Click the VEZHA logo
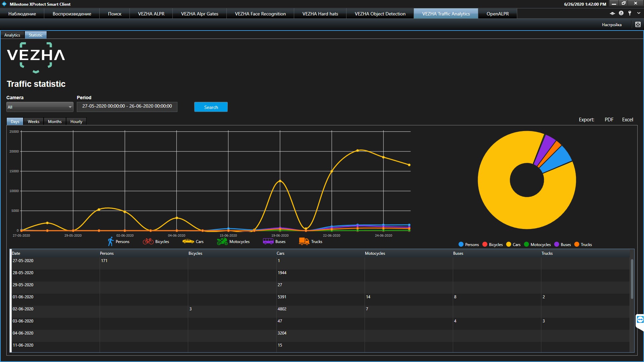This screenshot has height=362, width=644. [36, 58]
